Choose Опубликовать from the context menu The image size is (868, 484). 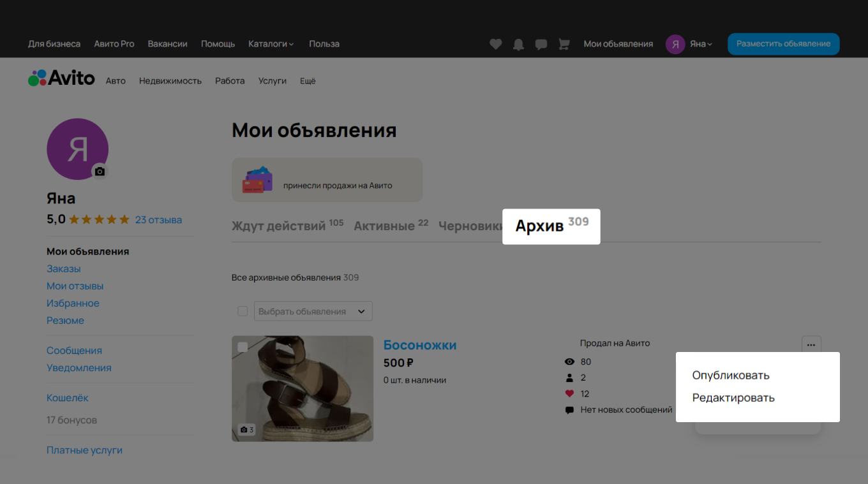pyautogui.click(x=731, y=376)
